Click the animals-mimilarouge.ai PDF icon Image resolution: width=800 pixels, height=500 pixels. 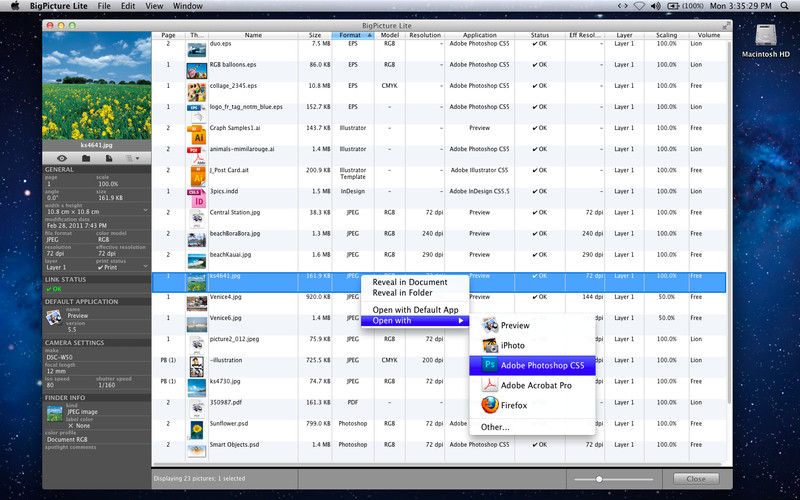pyautogui.click(x=196, y=156)
